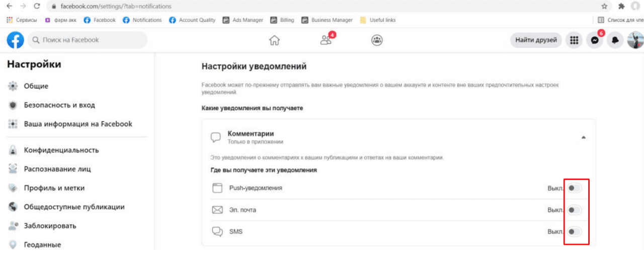Open the Useful links bookmark folder

pos(378,20)
